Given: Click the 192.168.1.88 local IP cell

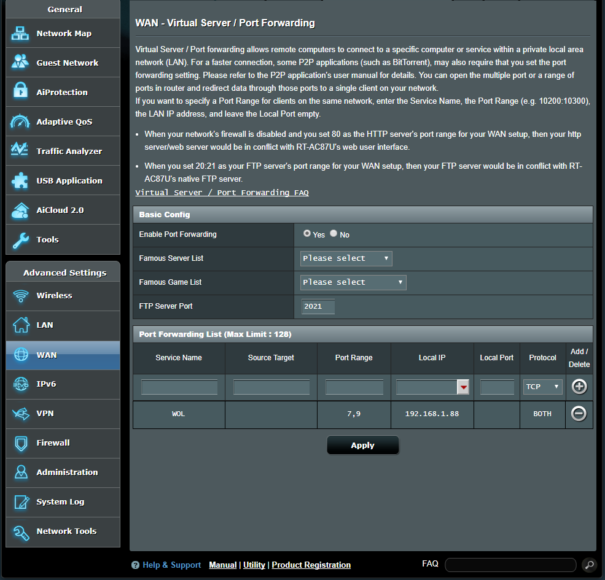Looking at the screenshot, I should coord(432,414).
